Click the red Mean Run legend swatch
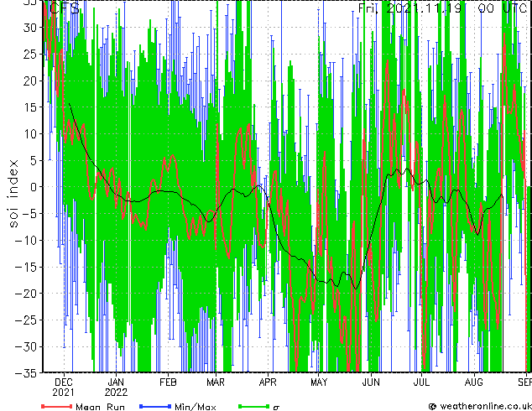The image size is (532, 411). click(57, 406)
